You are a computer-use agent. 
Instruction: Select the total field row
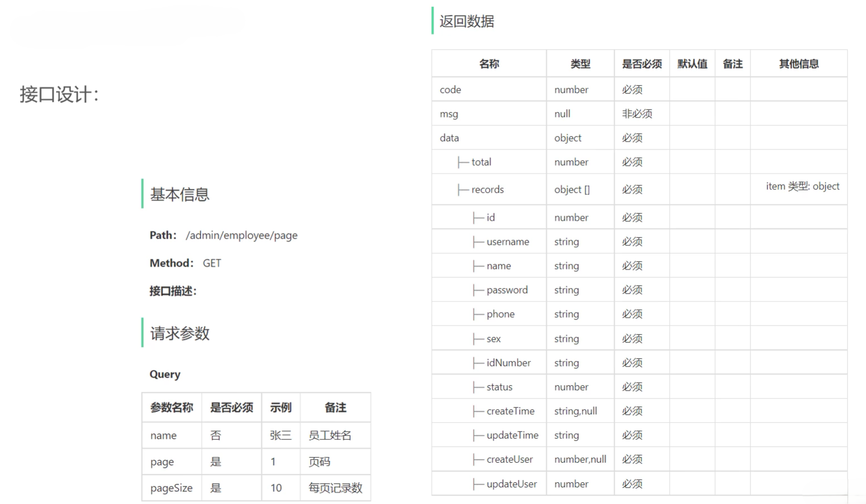pyautogui.click(x=481, y=162)
